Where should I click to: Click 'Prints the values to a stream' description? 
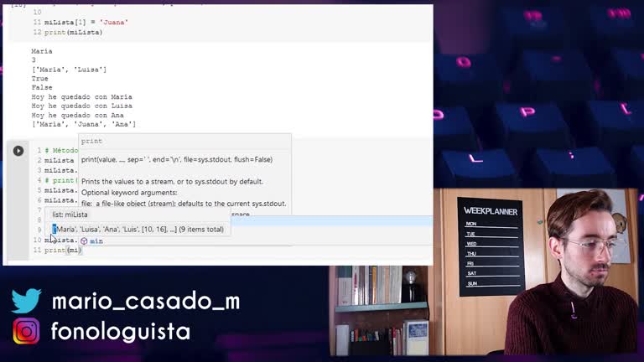point(172,181)
